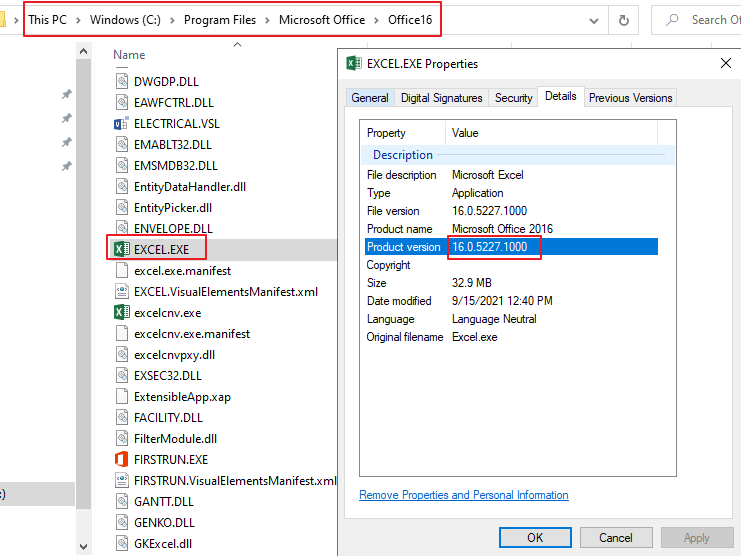Expand the chevron after Windows (C:)
This screenshot has height=556, width=741.
click(172, 20)
